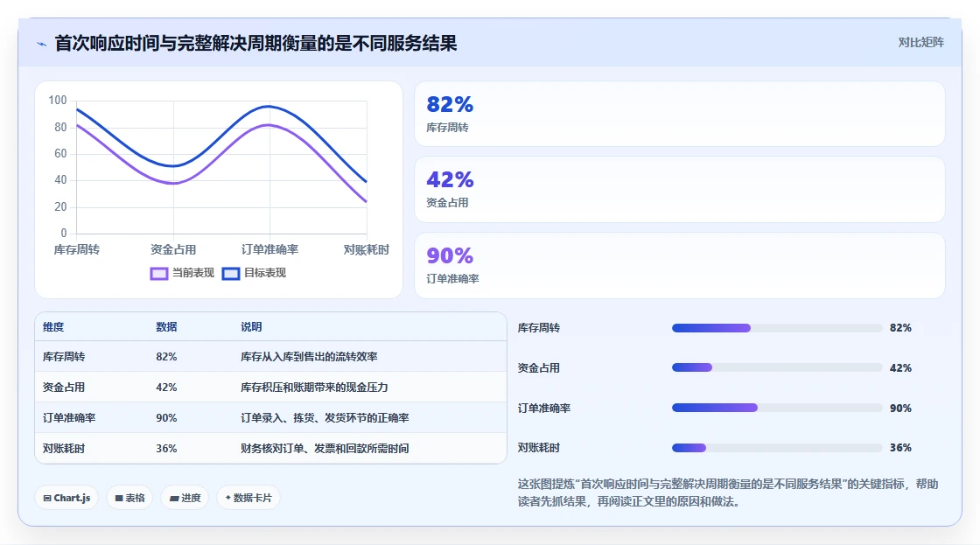Select the 进度 tag chip
Screen dimensions: 980x545
point(185,498)
